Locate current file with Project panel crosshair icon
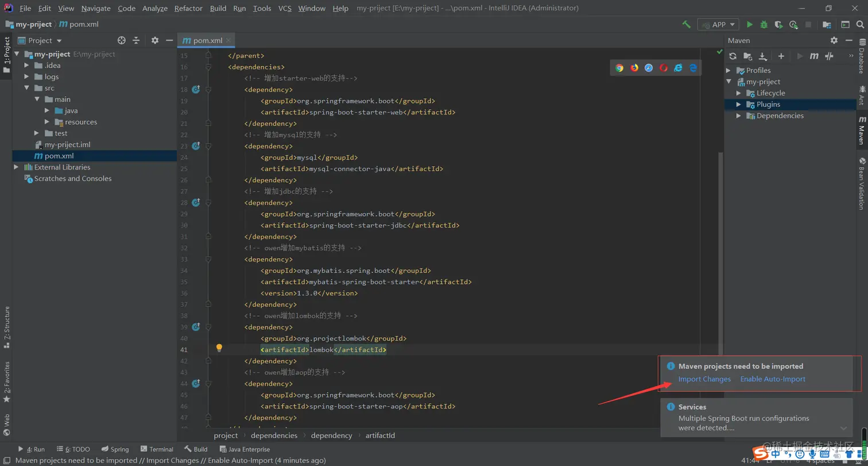 pyautogui.click(x=122, y=40)
